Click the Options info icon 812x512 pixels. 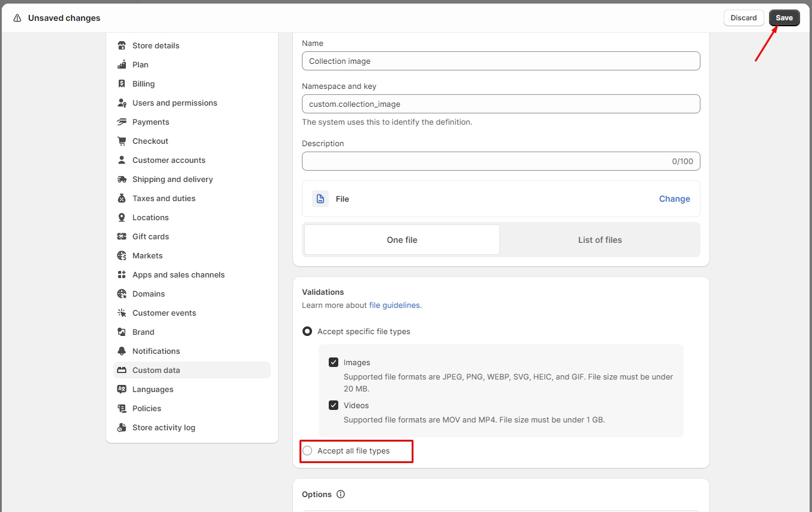click(x=341, y=494)
